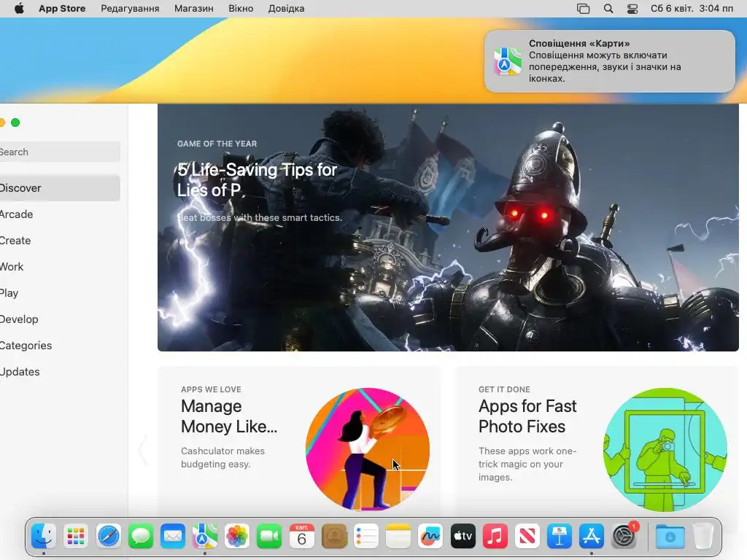Click the App Store Search field
This screenshot has height=560, width=747.
(60, 152)
